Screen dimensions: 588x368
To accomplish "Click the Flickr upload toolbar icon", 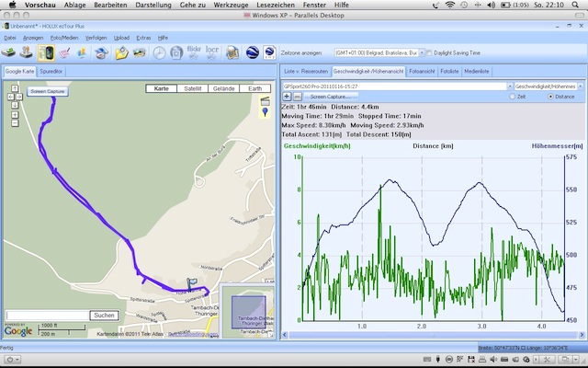I will (194, 52).
